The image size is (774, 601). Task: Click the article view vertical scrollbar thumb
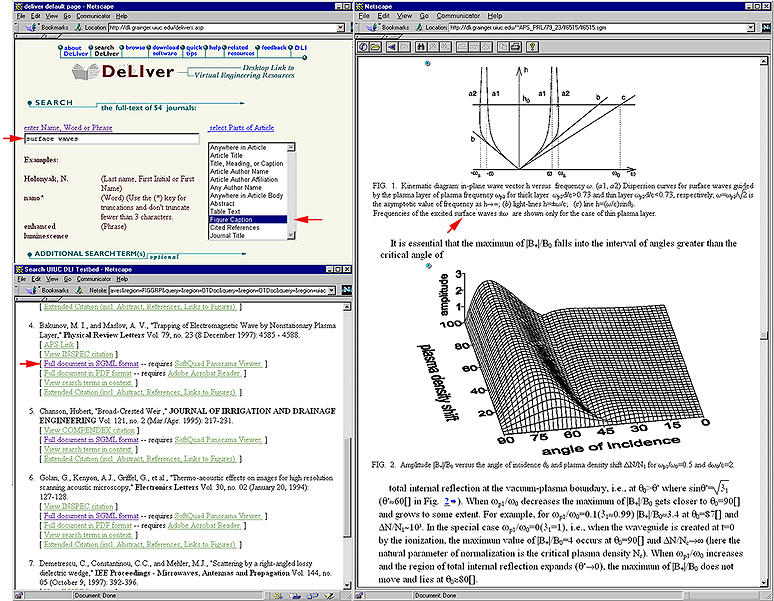point(764,336)
